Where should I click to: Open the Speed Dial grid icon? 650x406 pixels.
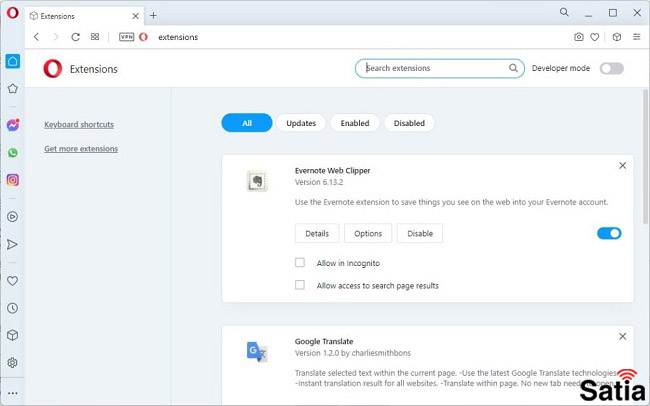[x=95, y=37]
